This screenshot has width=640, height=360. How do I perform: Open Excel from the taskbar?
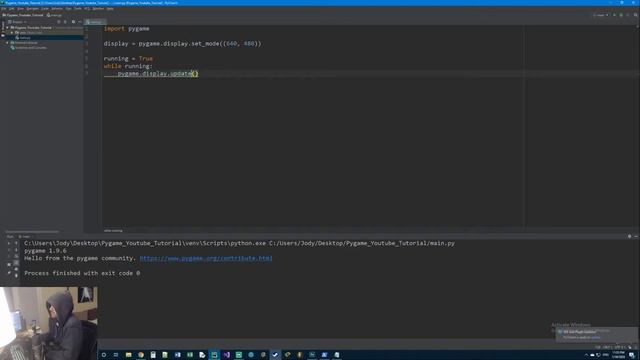(190, 355)
